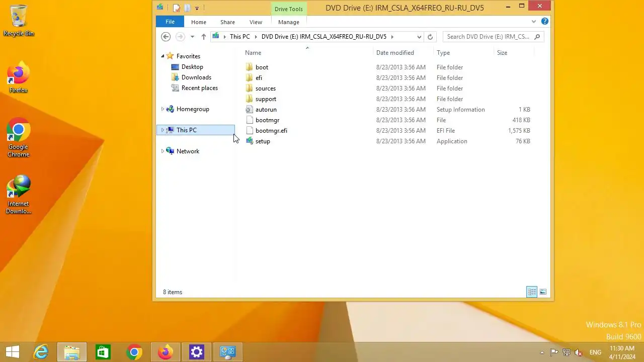
Task: Click DVD Drive (E:) breadcrumb segment
Action: click(324, 37)
